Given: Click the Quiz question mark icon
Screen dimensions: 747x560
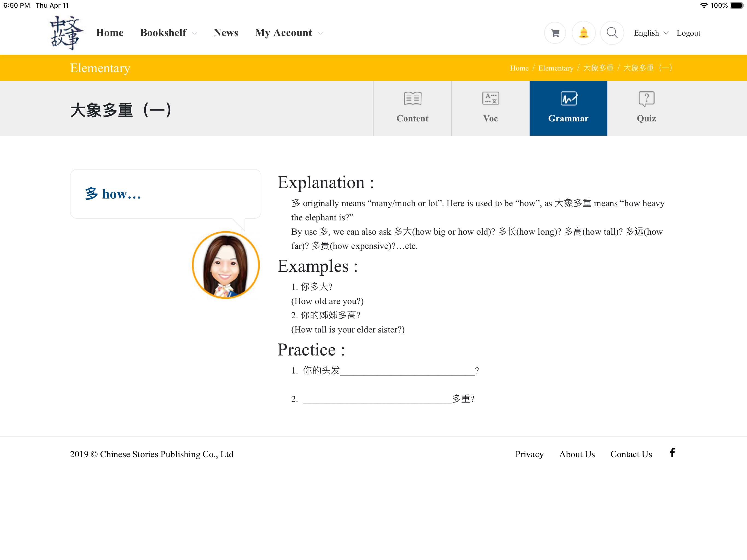Looking at the screenshot, I should click(646, 99).
